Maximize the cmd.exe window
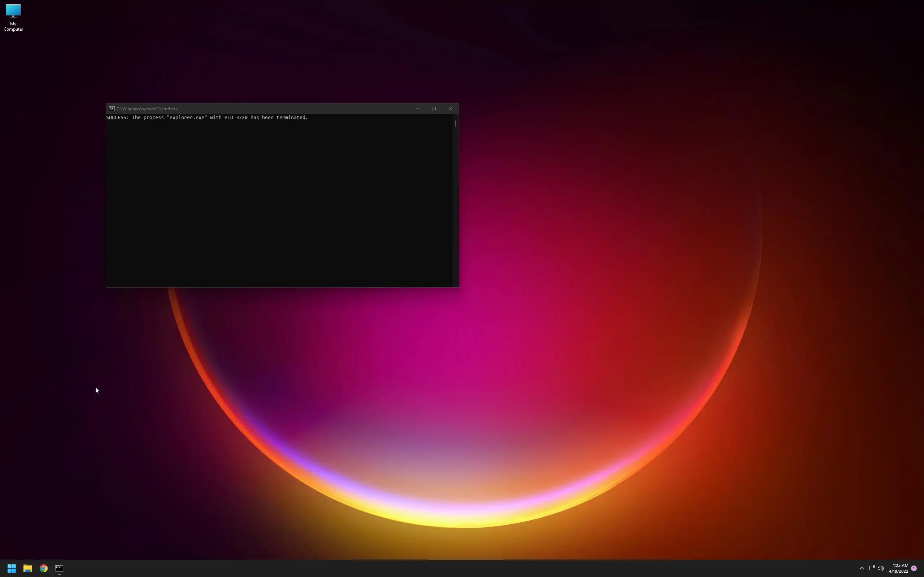The image size is (924, 577). (434, 109)
